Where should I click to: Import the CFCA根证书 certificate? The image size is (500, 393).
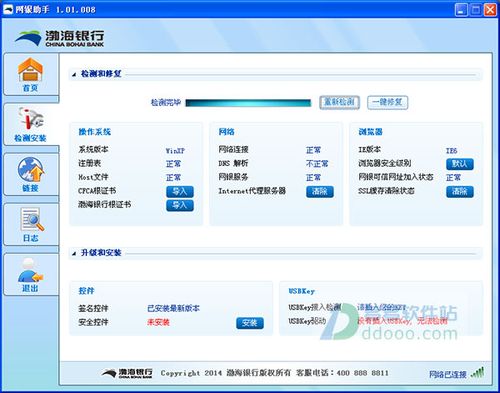[180, 191]
